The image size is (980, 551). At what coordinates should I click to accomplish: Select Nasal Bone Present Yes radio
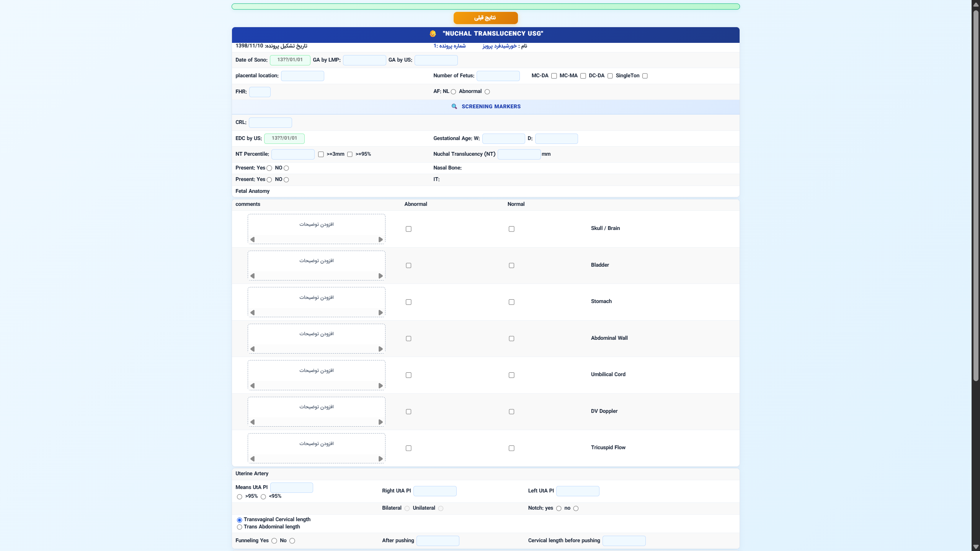[269, 168]
